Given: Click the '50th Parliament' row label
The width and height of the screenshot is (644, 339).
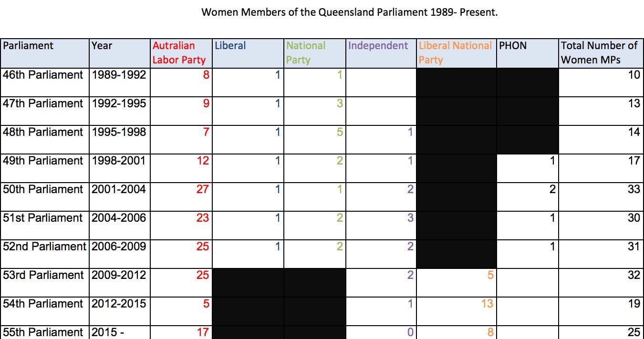Looking at the screenshot, I should coord(43,189).
